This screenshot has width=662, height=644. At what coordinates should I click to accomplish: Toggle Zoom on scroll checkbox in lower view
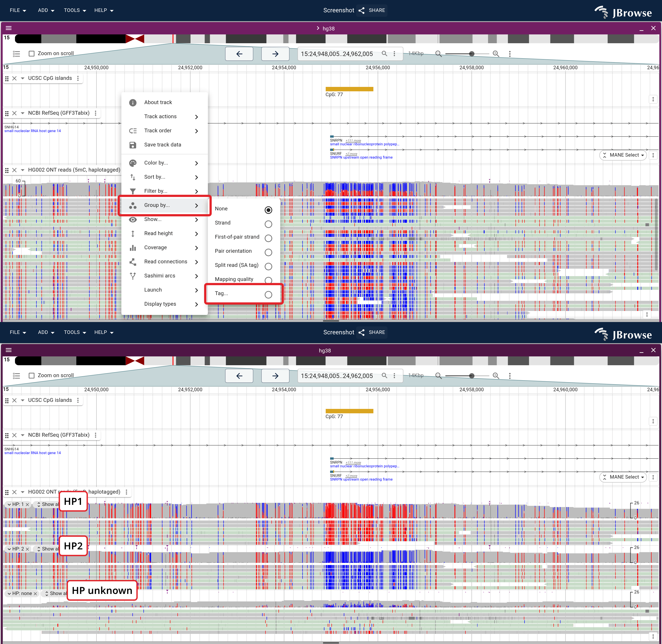pyautogui.click(x=32, y=375)
